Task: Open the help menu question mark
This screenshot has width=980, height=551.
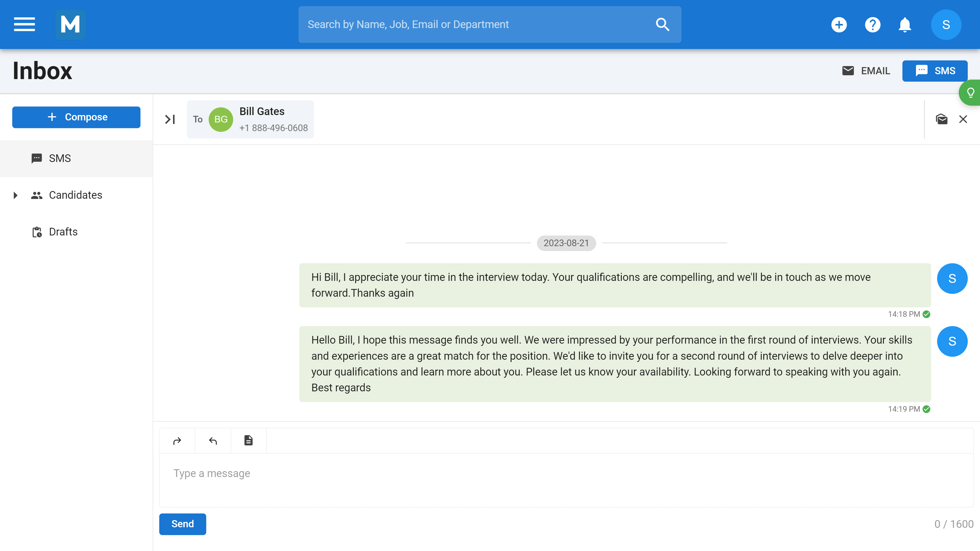Action: point(873,24)
